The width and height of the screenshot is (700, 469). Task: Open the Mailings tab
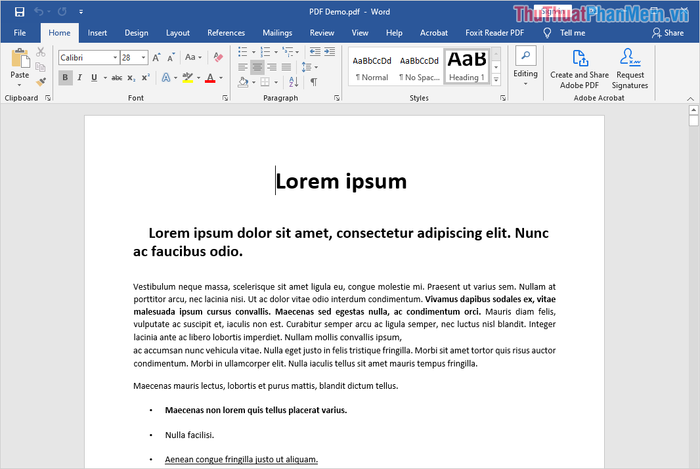click(x=277, y=33)
